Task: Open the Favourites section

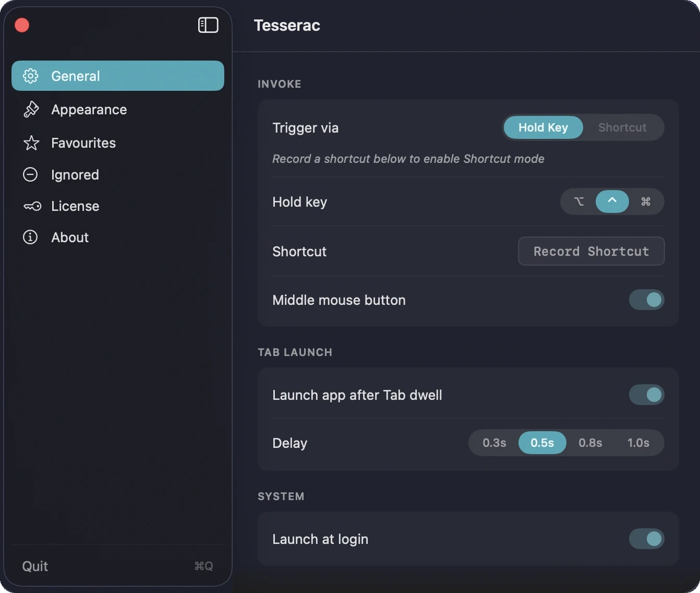Action: point(118,143)
